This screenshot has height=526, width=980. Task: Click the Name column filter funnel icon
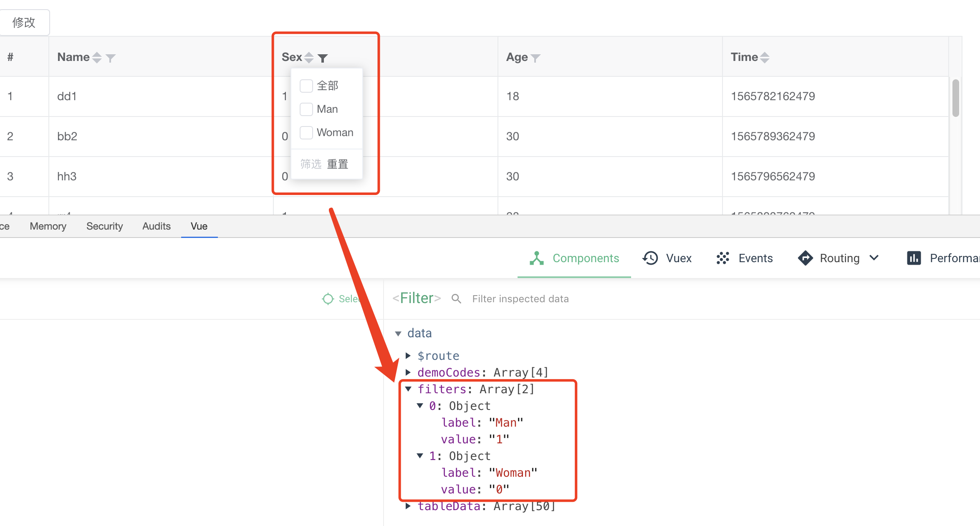(x=111, y=58)
